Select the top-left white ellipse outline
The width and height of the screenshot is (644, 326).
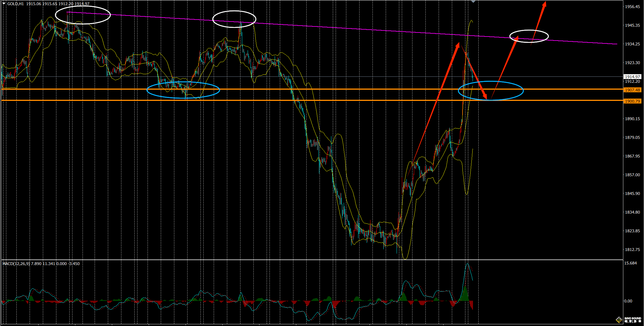click(56, 15)
